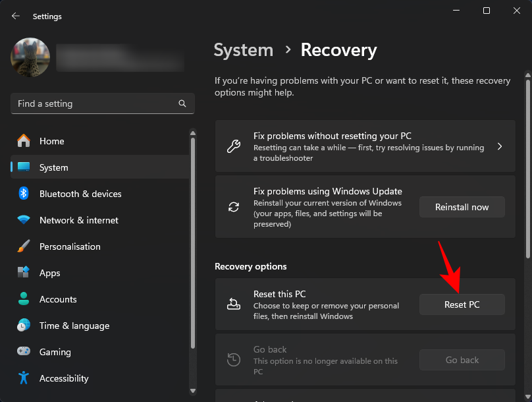Screen dimensions: 532x402
Task: Click the Reinstall now button
Action: click(462, 207)
